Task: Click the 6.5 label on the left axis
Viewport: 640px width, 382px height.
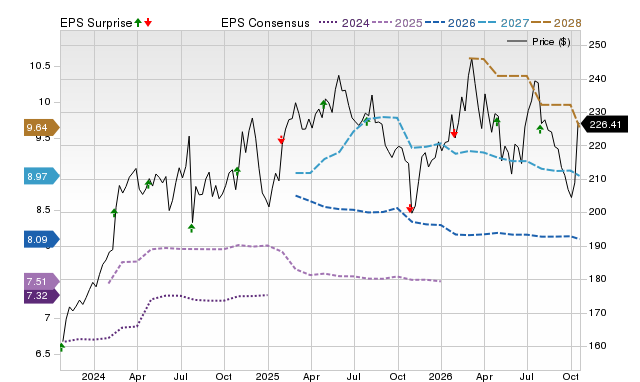Action: click(42, 353)
